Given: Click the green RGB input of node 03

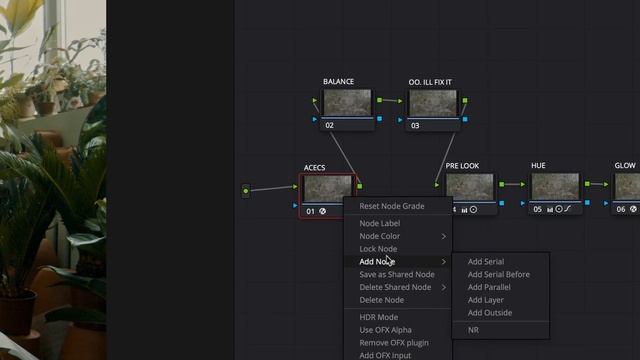Looking at the screenshot, I should (400, 101).
